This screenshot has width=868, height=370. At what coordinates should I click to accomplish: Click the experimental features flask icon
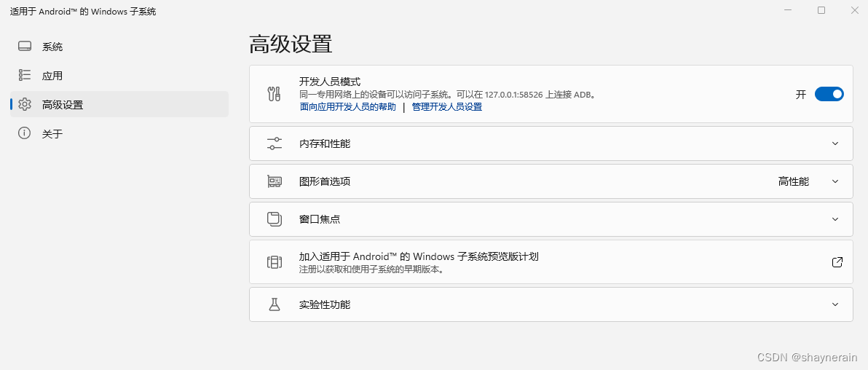coord(275,304)
